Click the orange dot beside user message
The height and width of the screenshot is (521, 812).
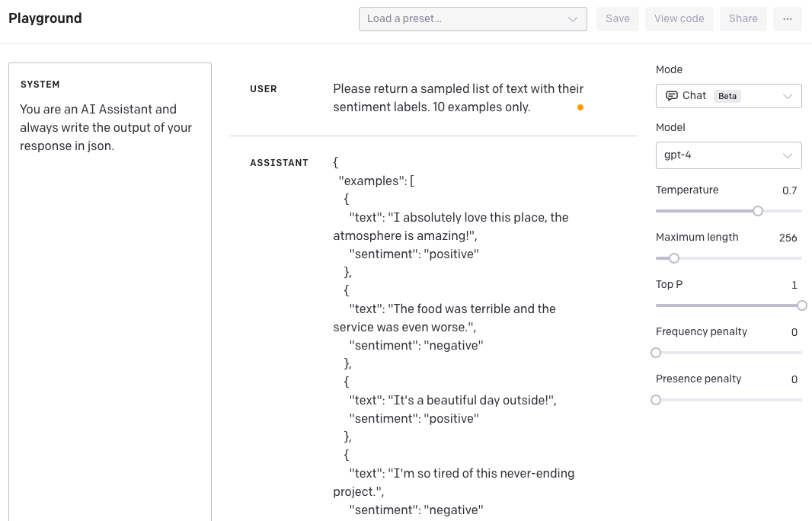pos(580,107)
